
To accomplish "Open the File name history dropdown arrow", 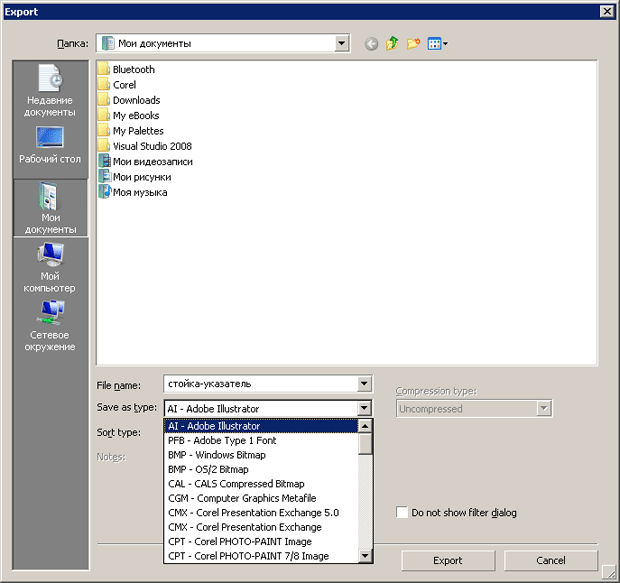I will 364,384.
